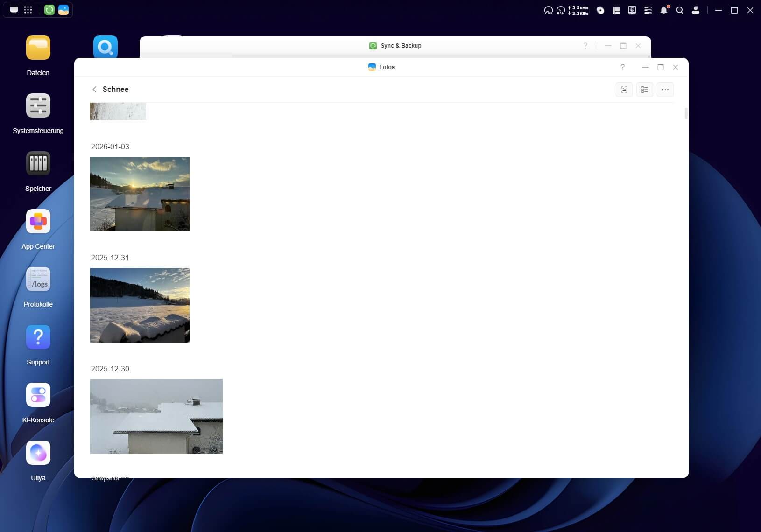The width and height of the screenshot is (761, 532).
Task: Launch the Uliya assistant icon
Action: (38, 453)
